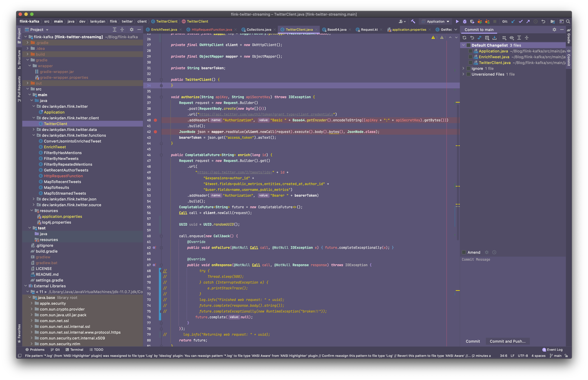Push commits with Git push arrow

(x=528, y=21)
